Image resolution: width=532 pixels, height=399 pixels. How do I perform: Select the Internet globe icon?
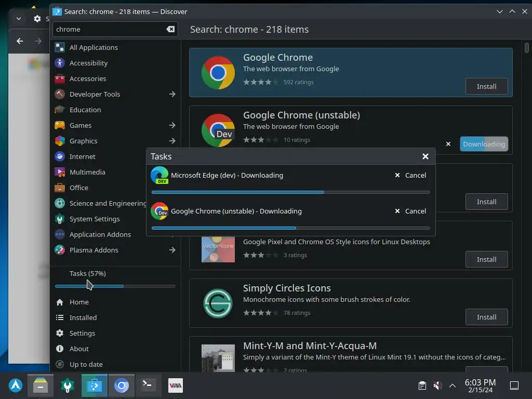pyautogui.click(x=60, y=157)
